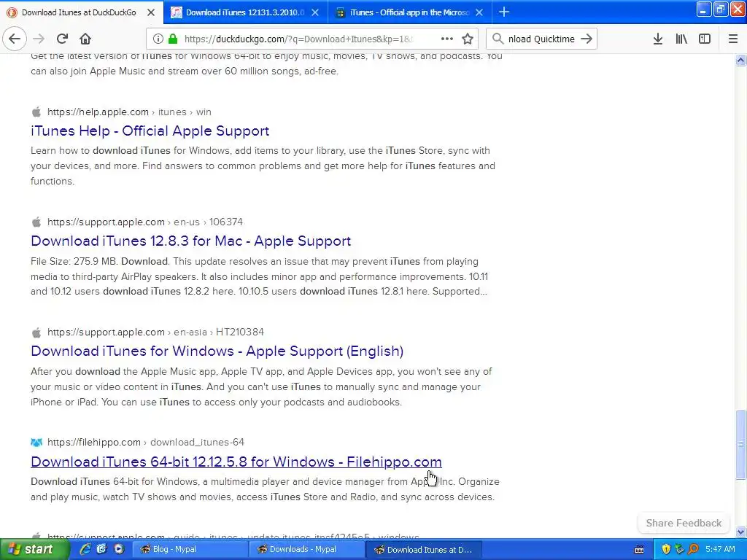Open the downloads panel arrow
The height and width of the screenshot is (560, 747).
pos(658,39)
